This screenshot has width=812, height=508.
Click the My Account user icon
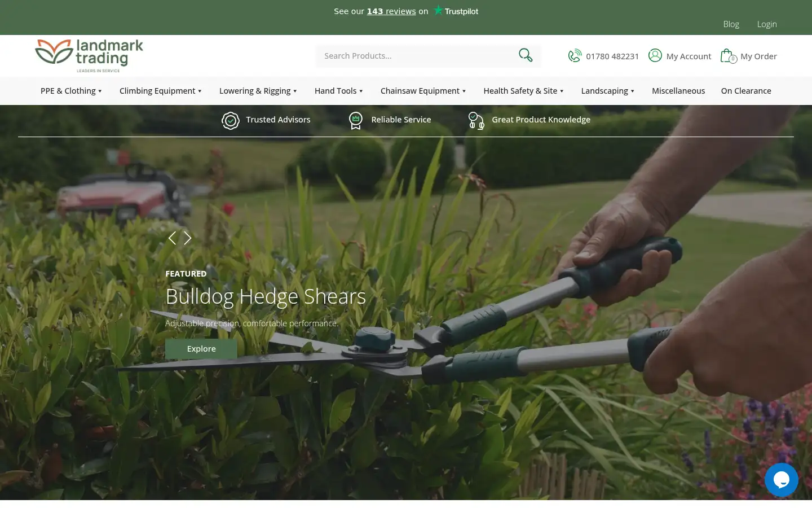(655, 55)
